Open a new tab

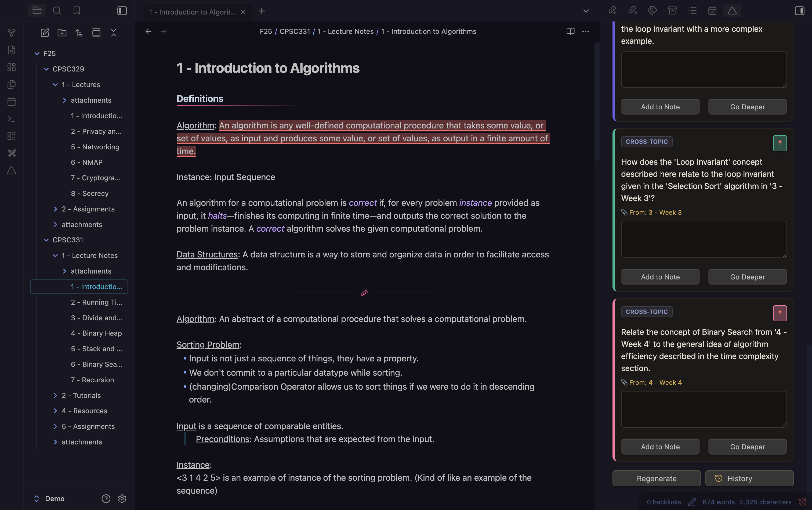point(262,11)
